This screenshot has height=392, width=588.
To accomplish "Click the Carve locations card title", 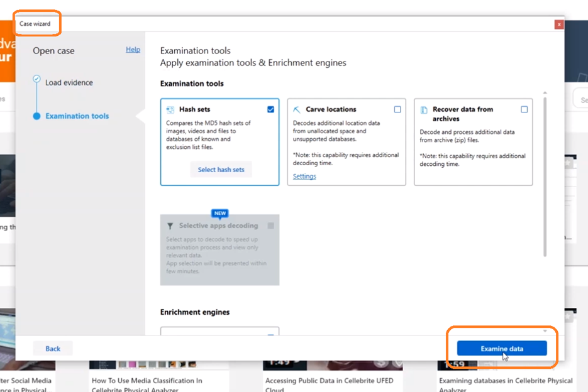I will (x=331, y=109).
